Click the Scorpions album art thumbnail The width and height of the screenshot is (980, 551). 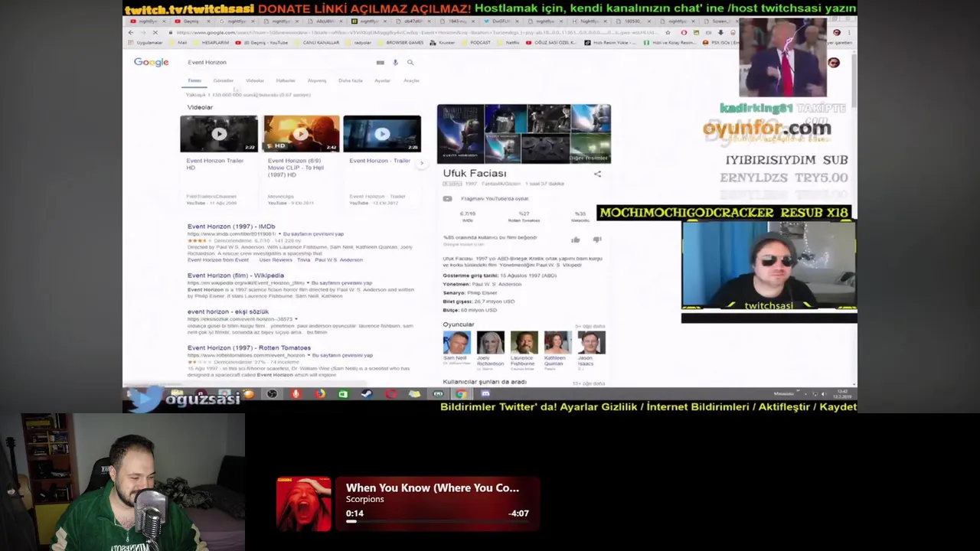[303, 504]
